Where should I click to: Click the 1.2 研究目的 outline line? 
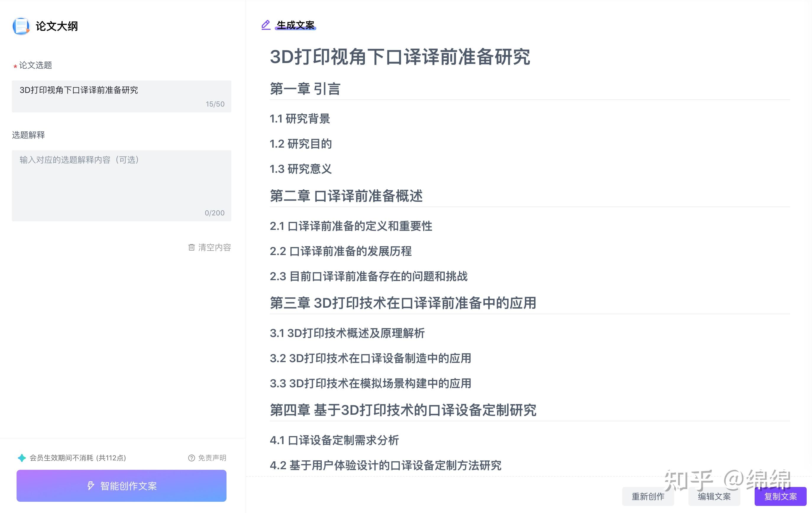coord(300,144)
